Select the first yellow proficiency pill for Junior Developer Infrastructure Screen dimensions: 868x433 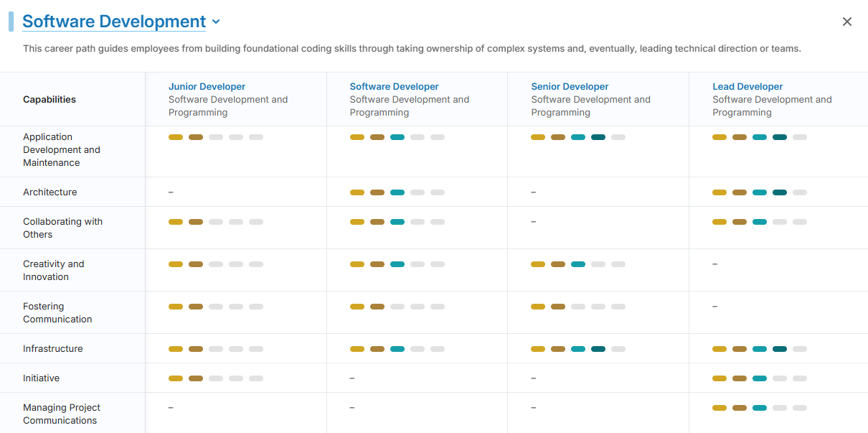click(176, 348)
